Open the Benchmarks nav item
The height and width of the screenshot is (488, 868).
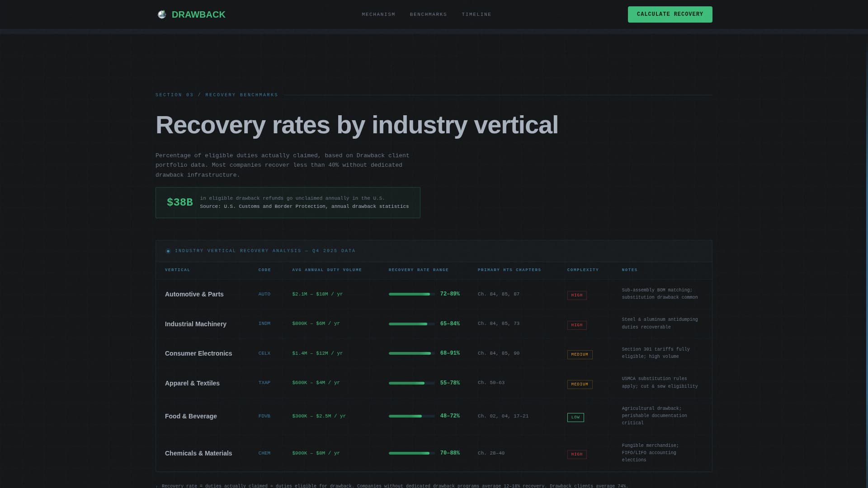(428, 14)
